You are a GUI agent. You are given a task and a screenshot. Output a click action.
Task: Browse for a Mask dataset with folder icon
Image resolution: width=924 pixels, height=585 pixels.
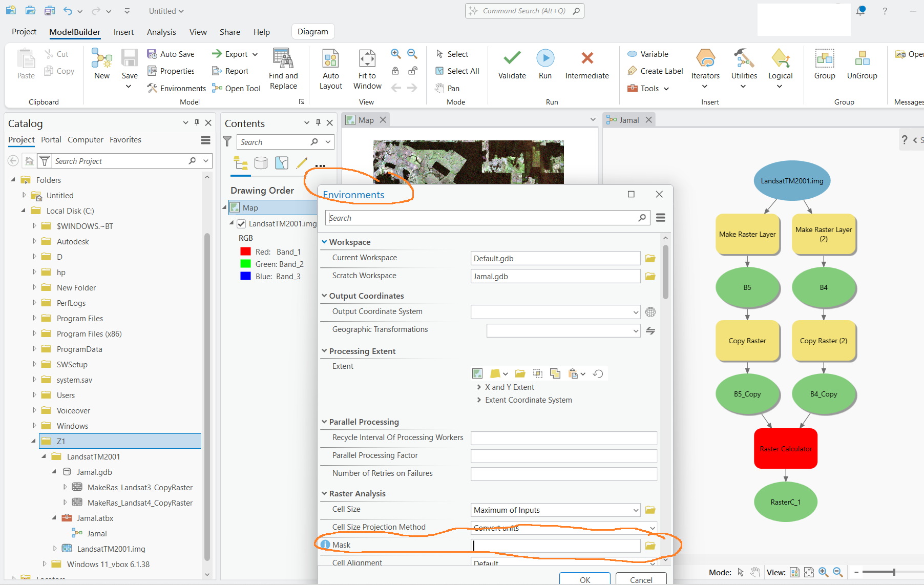click(x=650, y=546)
